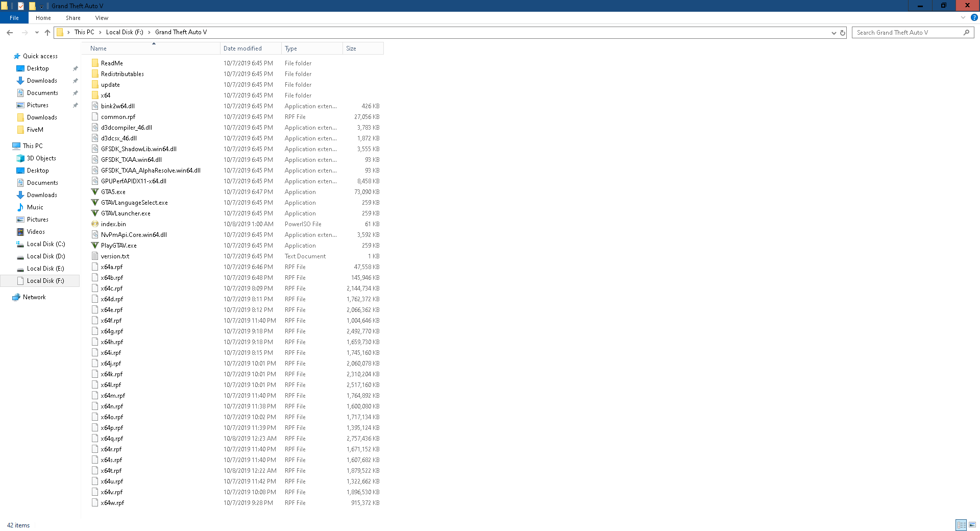The height and width of the screenshot is (531, 980).
Task: Select d3dcompiler_46.dll file
Action: [x=127, y=128]
